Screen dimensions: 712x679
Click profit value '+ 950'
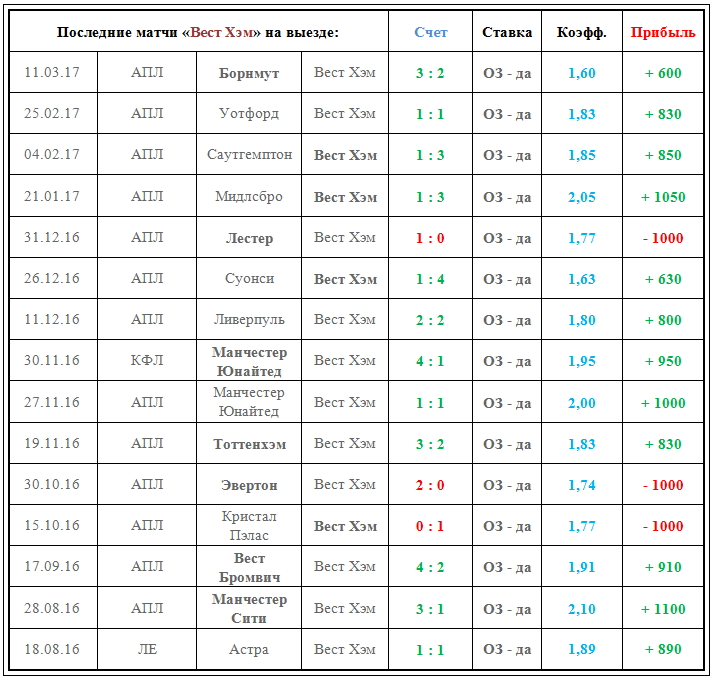[663, 361]
